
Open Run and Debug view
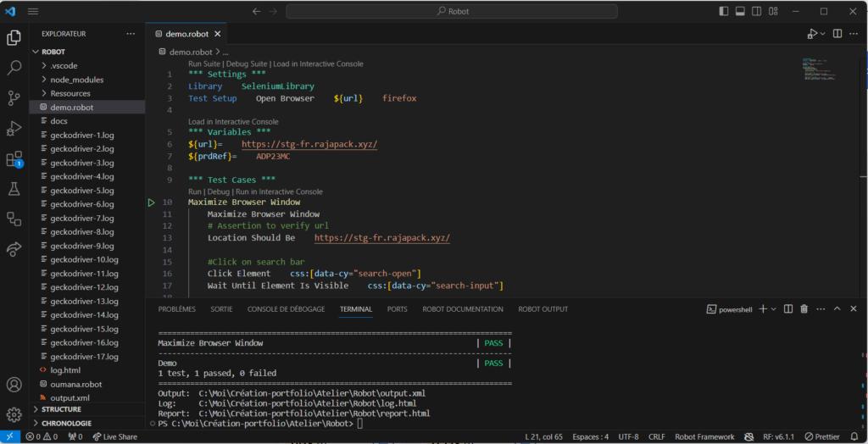click(x=14, y=129)
